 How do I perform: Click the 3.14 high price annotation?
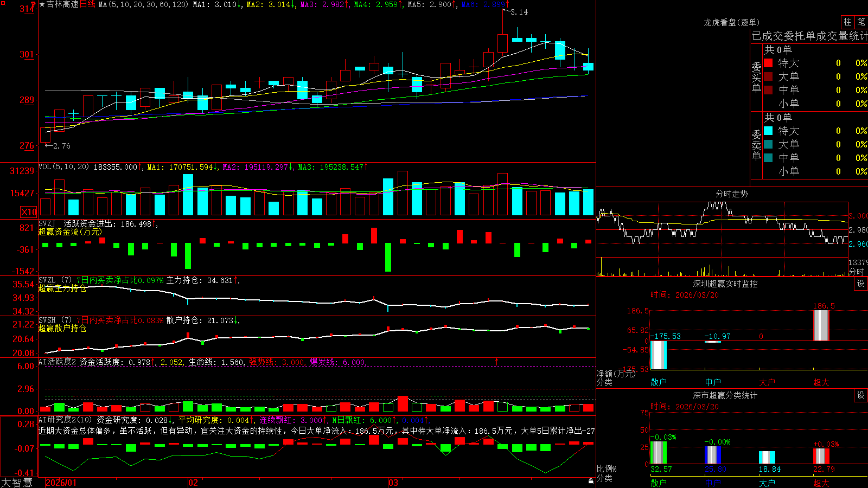coord(519,12)
